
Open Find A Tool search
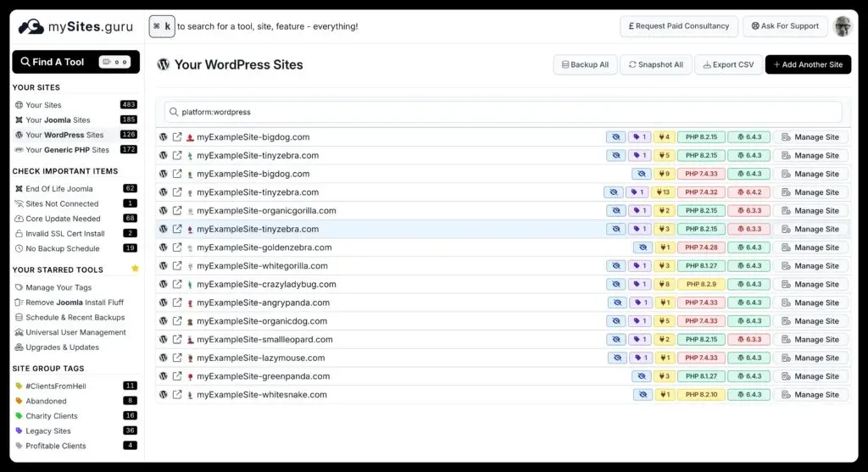75,62
